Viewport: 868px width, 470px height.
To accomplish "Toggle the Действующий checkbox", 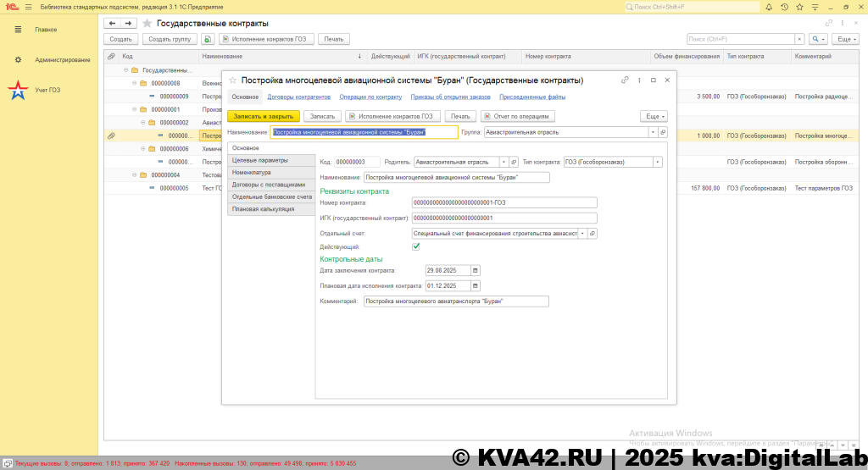I will [416, 246].
